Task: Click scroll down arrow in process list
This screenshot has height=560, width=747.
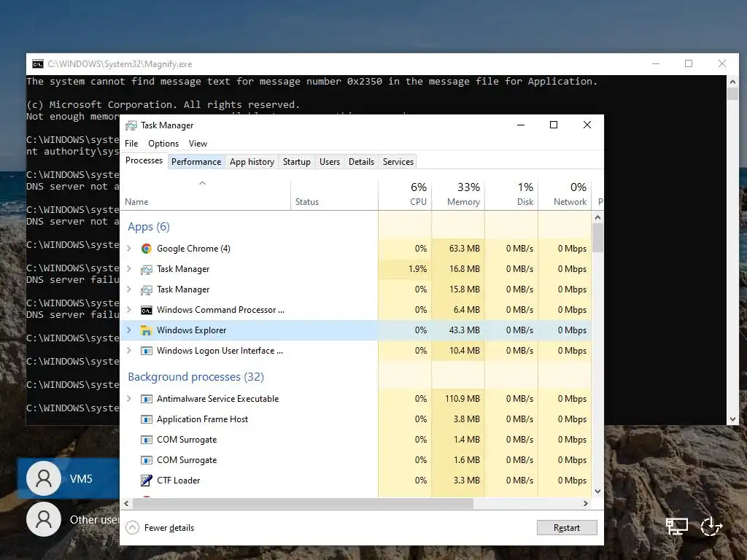Action: tap(598, 491)
